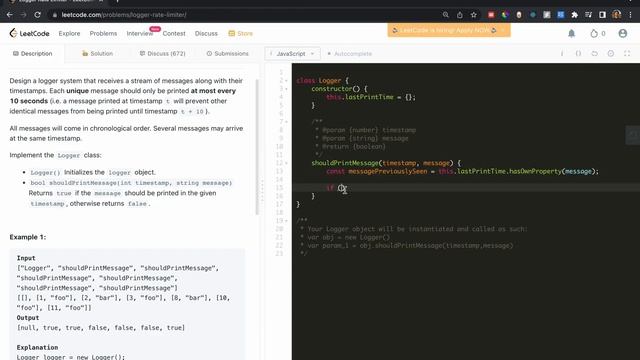Click the Explanation label in the example
640x360 pixels.
38,347
